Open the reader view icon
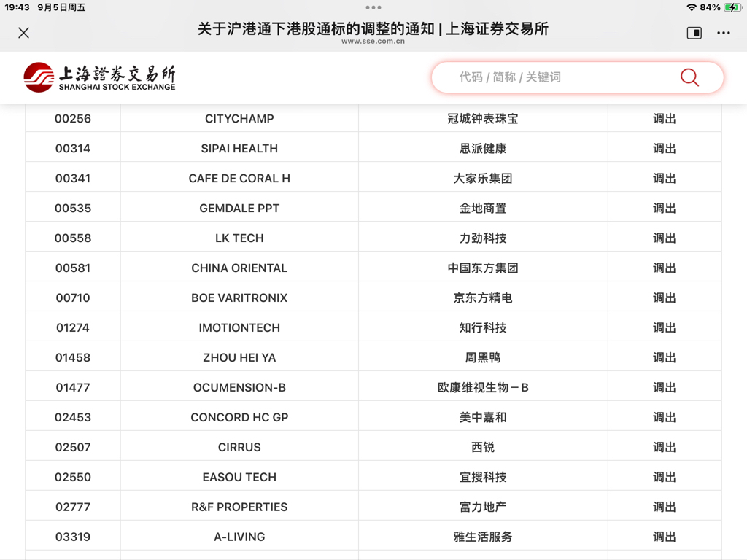Viewport: 747px width, 560px height. pyautogui.click(x=694, y=33)
